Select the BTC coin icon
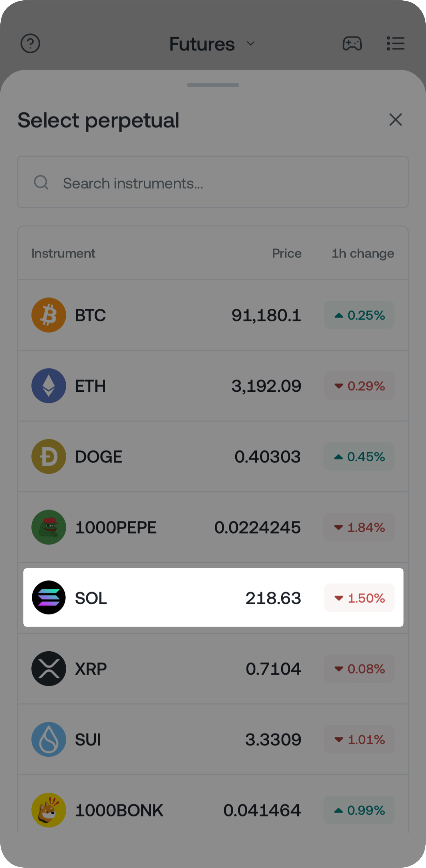Screen dimensions: 426x868 click(x=49, y=315)
